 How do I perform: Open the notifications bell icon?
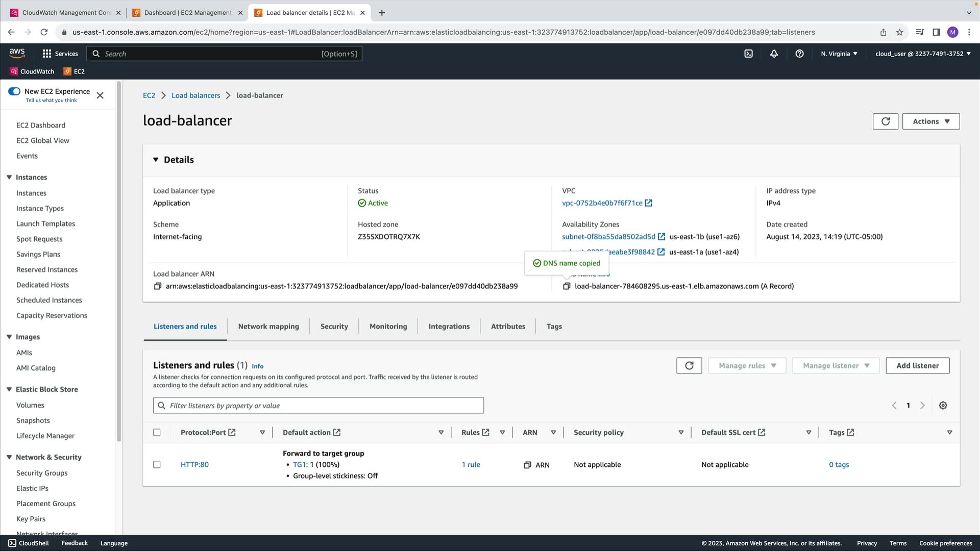pyautogui.click(x=774, y=54)
